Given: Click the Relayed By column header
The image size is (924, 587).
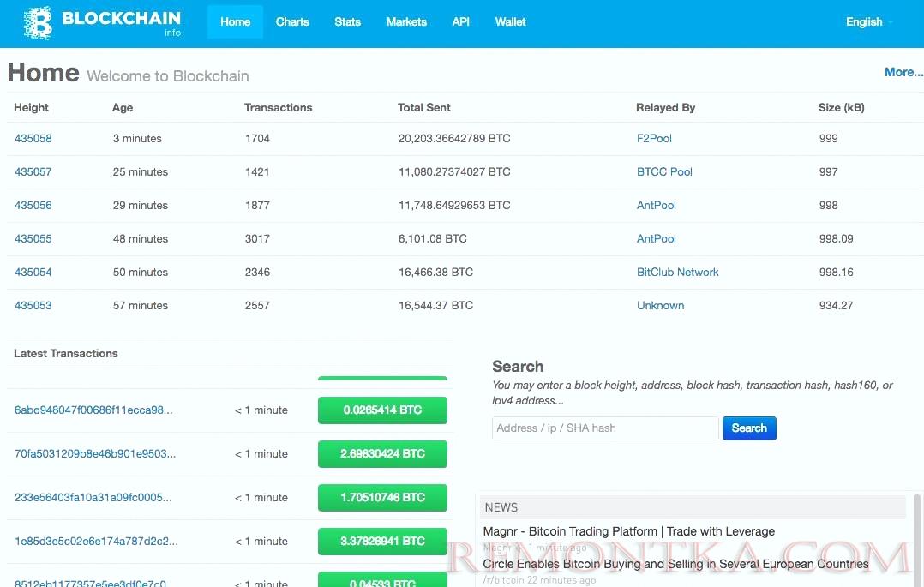Looking at the screenshot, I should click(x=665, y=108).
